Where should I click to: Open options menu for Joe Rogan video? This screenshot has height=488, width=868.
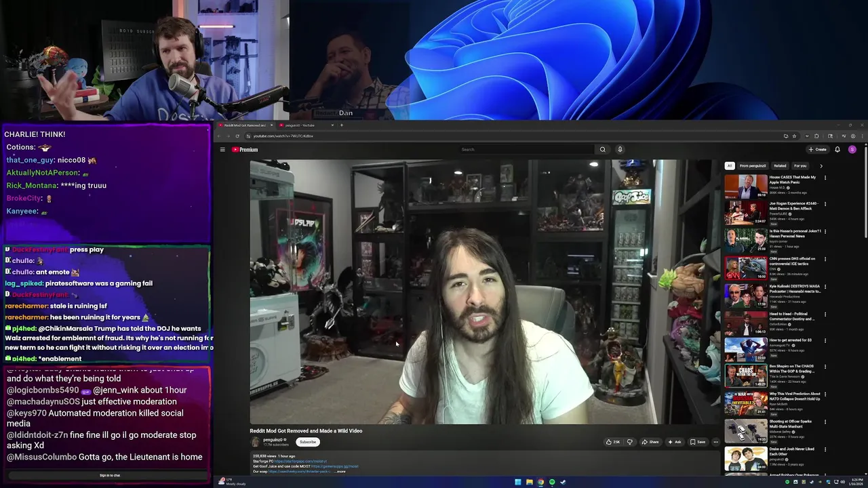click(825, 205)
